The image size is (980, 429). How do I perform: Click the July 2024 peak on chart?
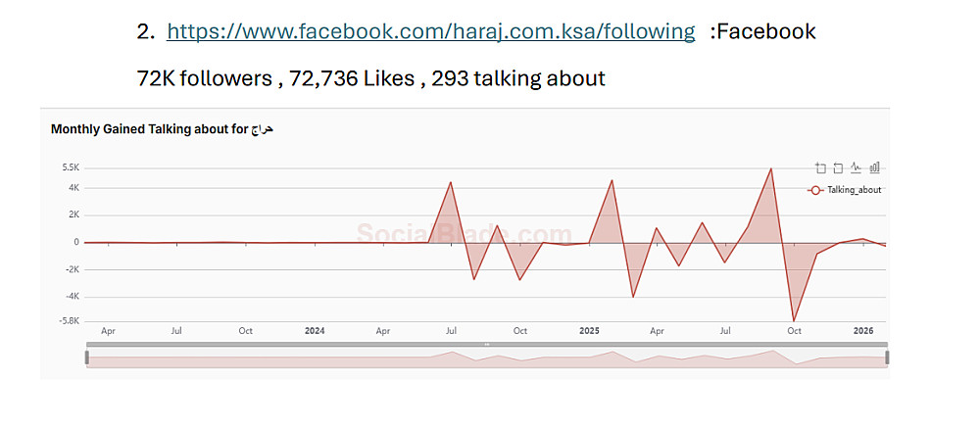(x=451, y=182)
